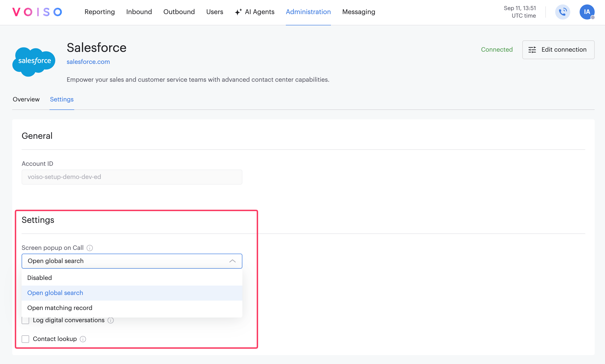
Task: Choose Open matching record option
Action: [x=132, y=308]
